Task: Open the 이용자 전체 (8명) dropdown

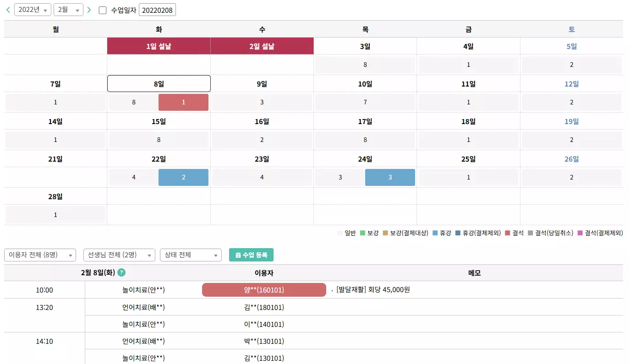Action: [40, 255]
